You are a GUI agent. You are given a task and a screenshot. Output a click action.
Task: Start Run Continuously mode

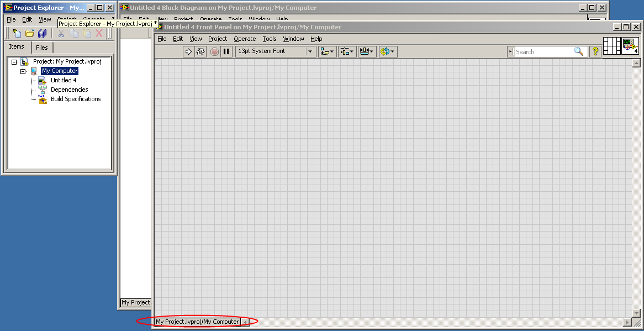[200, 51]
